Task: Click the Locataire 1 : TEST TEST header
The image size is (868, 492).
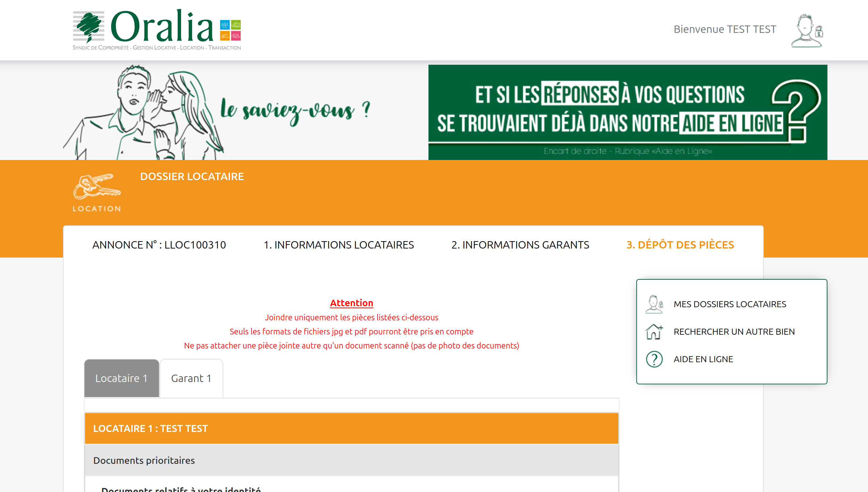Action: [351, 429]
